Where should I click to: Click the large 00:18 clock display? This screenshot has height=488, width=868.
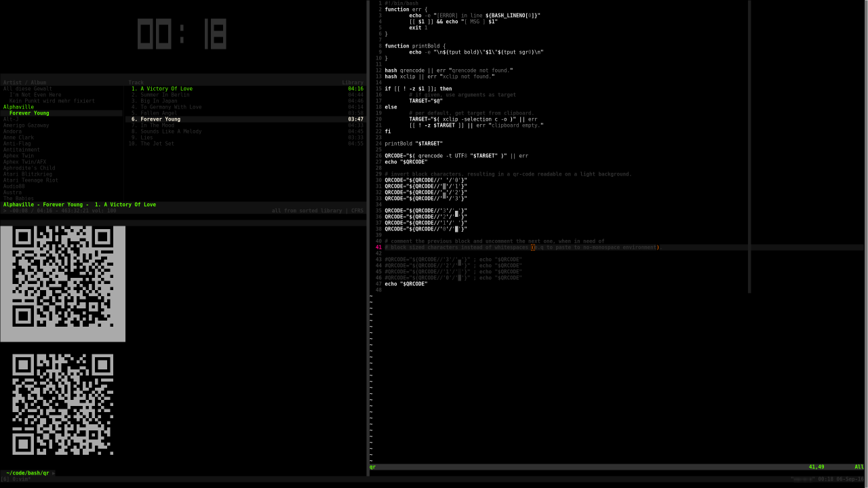(182, 33)
